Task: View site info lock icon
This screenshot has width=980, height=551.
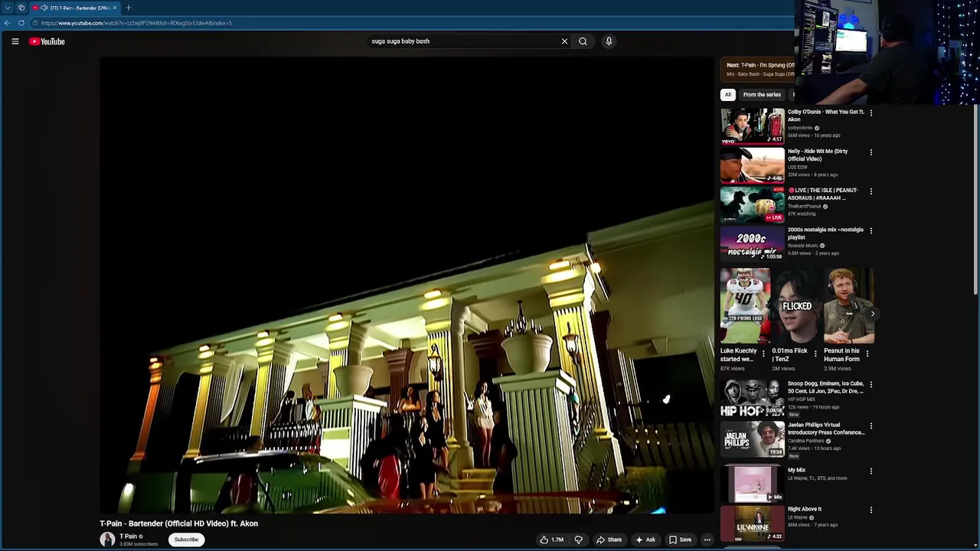Action: click(35, 23)
